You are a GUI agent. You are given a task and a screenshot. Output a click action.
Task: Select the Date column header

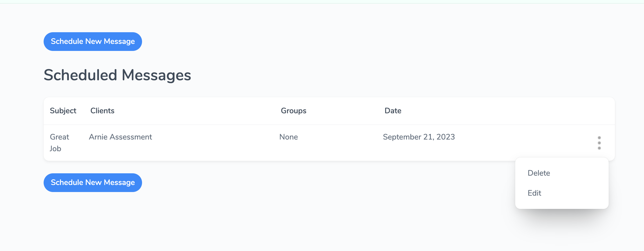point(393,111)
